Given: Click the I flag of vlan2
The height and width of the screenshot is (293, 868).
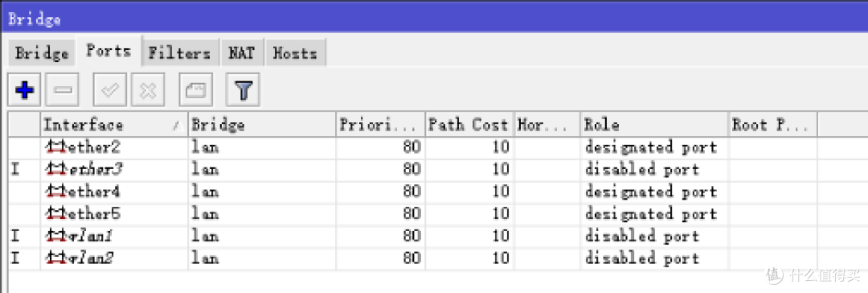Looking at the screenshot, I should 15,258.
